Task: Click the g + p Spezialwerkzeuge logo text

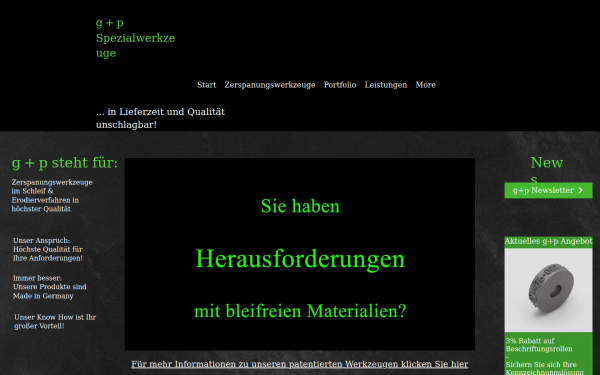Action: click(x=135, y=38)
